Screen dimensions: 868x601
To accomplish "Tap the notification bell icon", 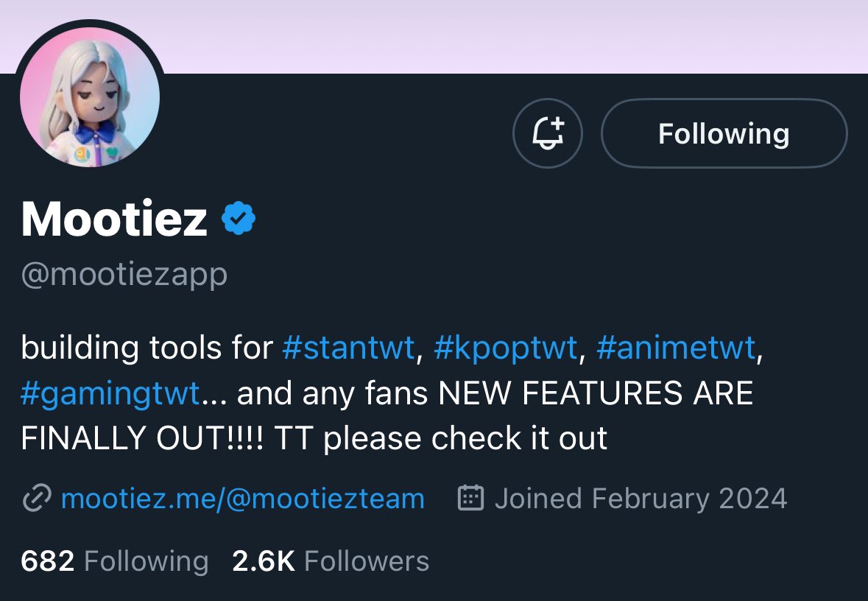I will 548,133.
